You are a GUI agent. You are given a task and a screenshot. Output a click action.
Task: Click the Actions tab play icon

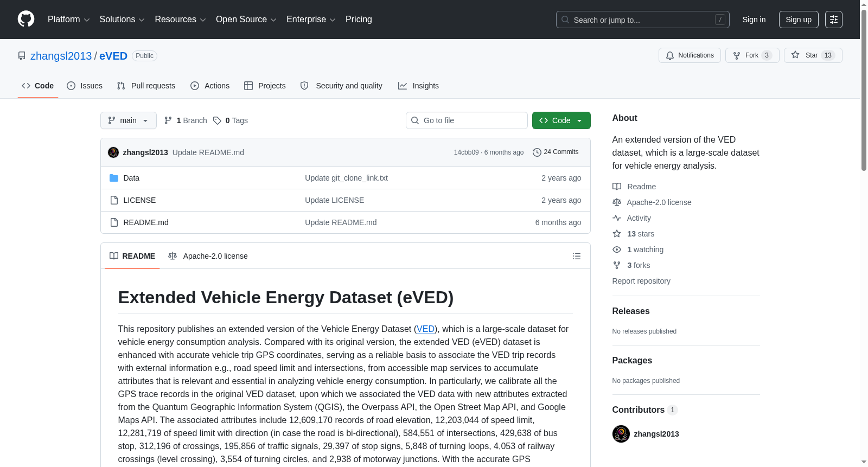coord(195,86)
